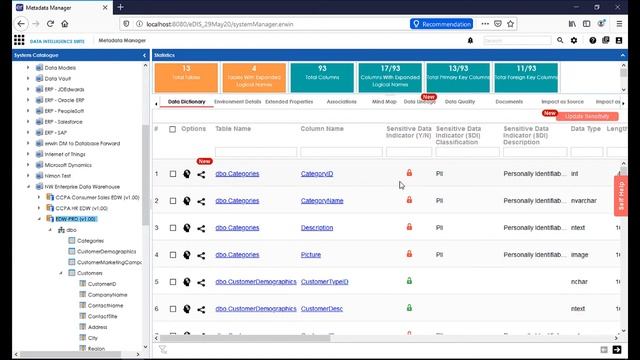Collapse the Customers table node

(61, 273)
